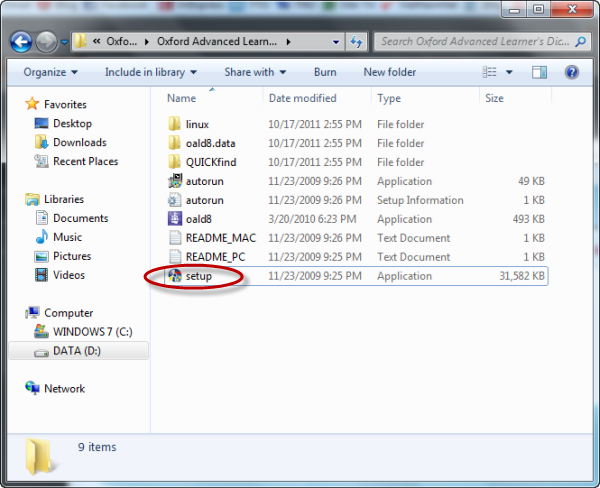Open the Videos library

pyautogui.click(x=69, y=275)
